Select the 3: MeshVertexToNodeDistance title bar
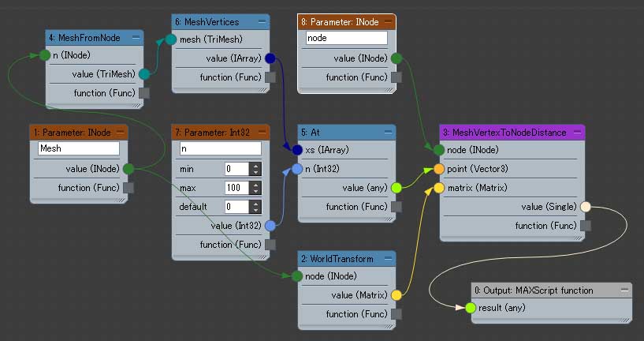This screenshot has width=644, height=341. (512, 133)
